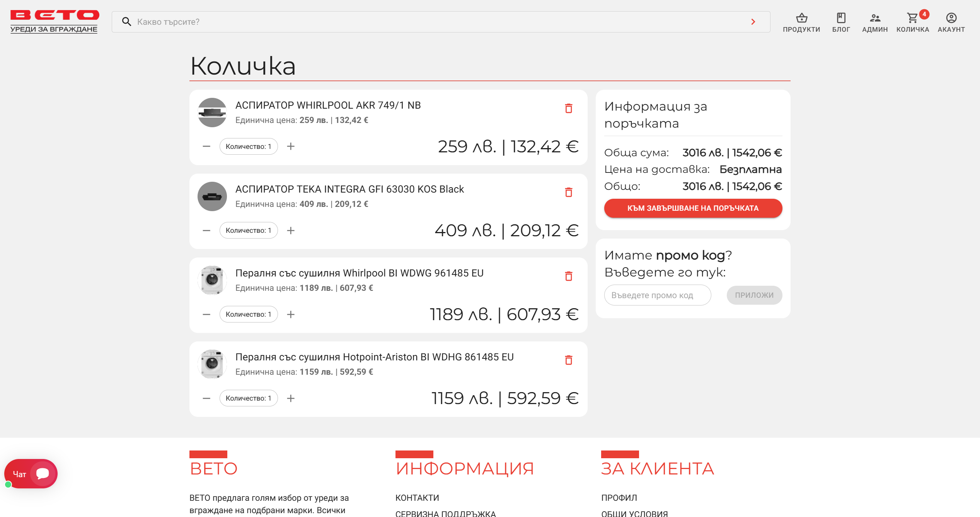The width and height of the screenshot is (980, 517).
Task: Decrease quantity of Whirlpool AKR 749/1 NB
Action: point(206,147)
